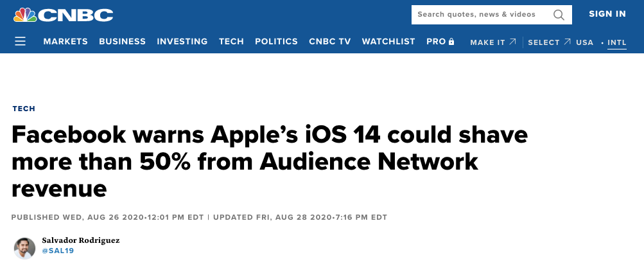Click the PRO lock icon
This screenshot has width=644, height=266.
(x=451, y=42)
